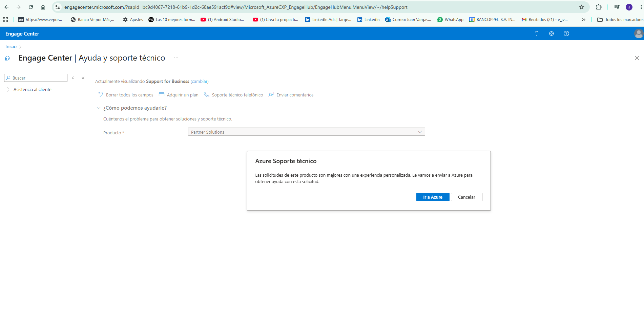The image size is (644, 334).
Task: Click Adquirir un plan
Action: click(179, 95)
